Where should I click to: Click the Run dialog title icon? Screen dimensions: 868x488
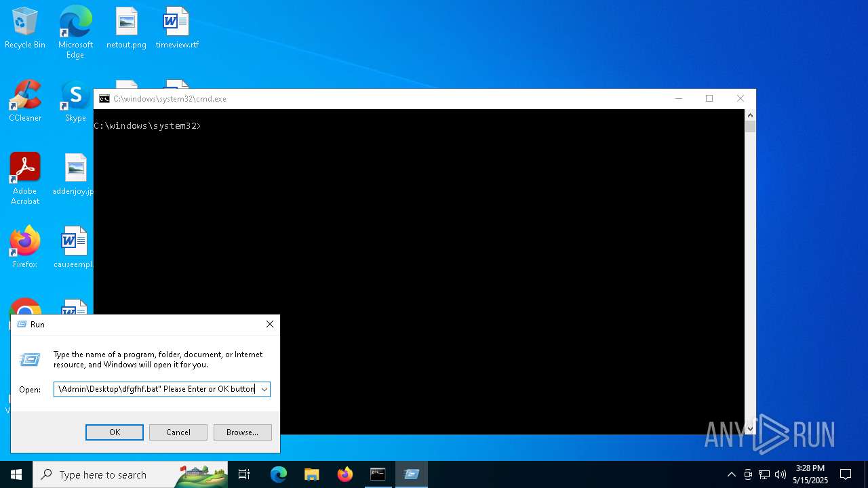(x=21, y=325)
